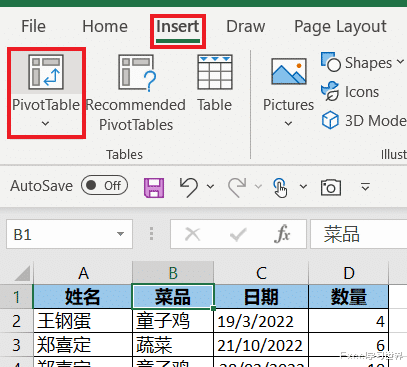Screen dimensions: 407x367
Task: Click cell 日期 header
Action: tap(261, 297)
